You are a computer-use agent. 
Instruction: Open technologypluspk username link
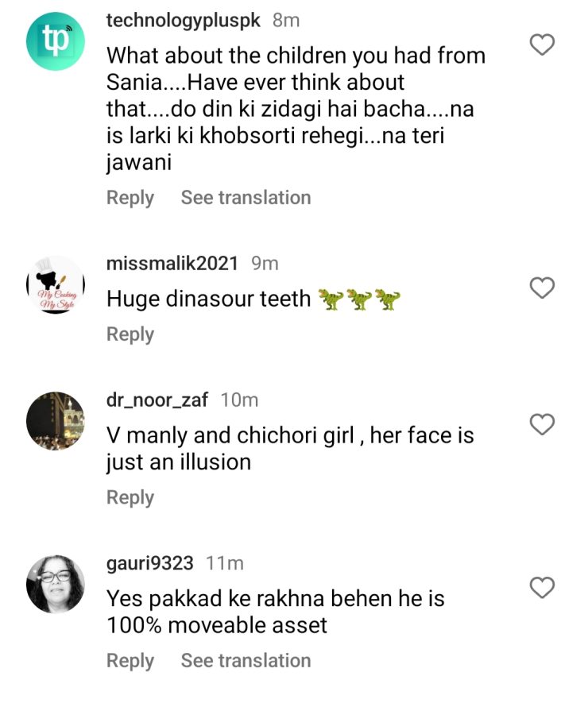(183, 21)
